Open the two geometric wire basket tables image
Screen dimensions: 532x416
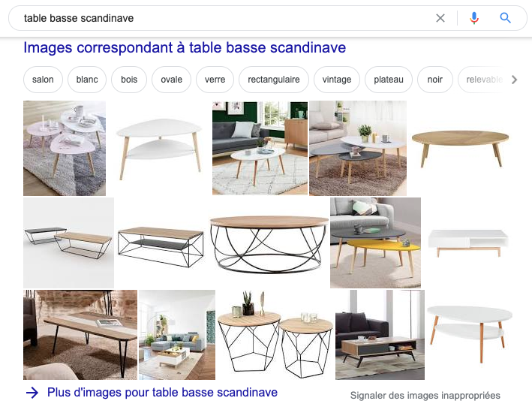pos(275,334)
